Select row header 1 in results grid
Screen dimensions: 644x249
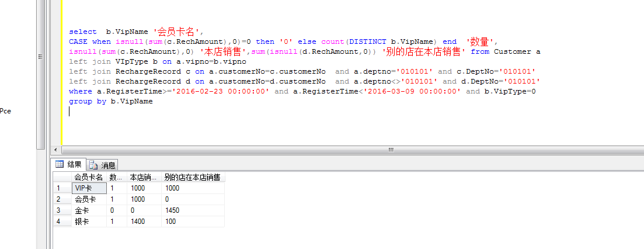[x=62, y=188]
